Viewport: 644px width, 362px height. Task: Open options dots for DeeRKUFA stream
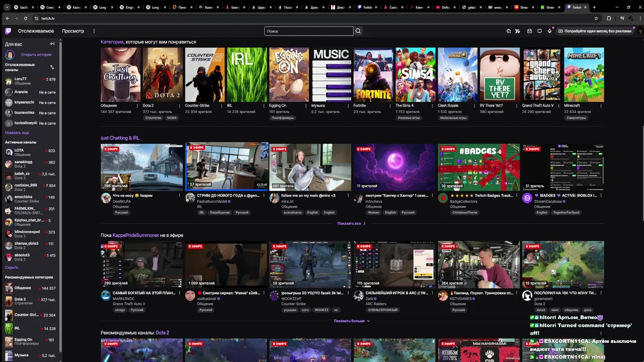coord(179,196)
